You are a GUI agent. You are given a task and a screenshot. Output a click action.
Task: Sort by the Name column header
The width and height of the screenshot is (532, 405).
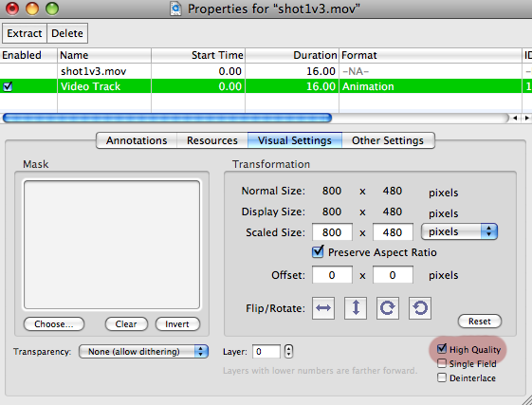[x=104, y=55]
